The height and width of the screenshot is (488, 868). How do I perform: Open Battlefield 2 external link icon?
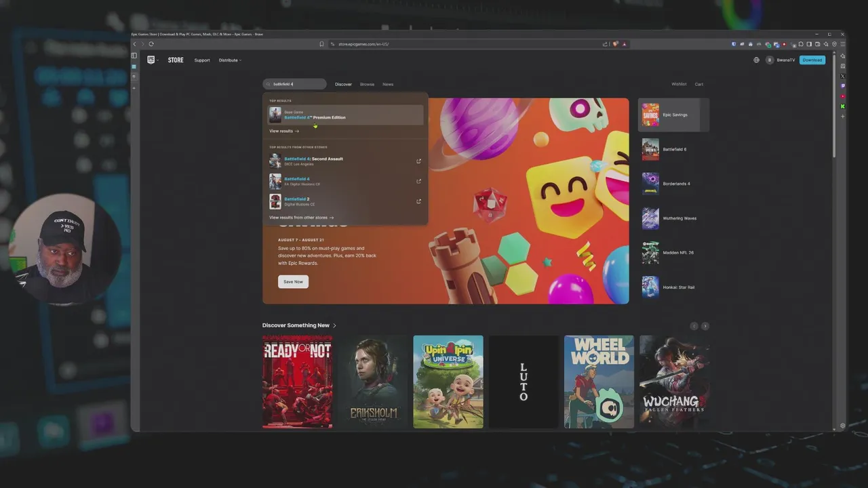418,201
